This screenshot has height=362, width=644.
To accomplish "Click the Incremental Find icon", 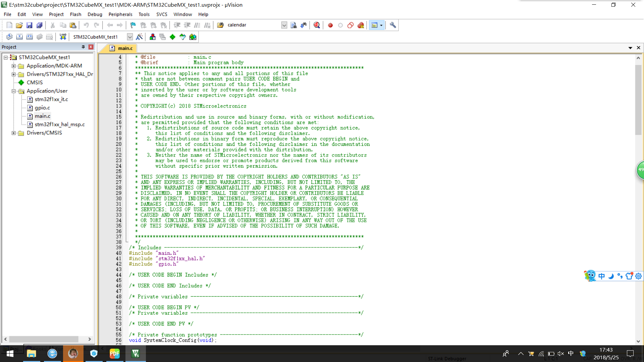I will click(304, 25).
